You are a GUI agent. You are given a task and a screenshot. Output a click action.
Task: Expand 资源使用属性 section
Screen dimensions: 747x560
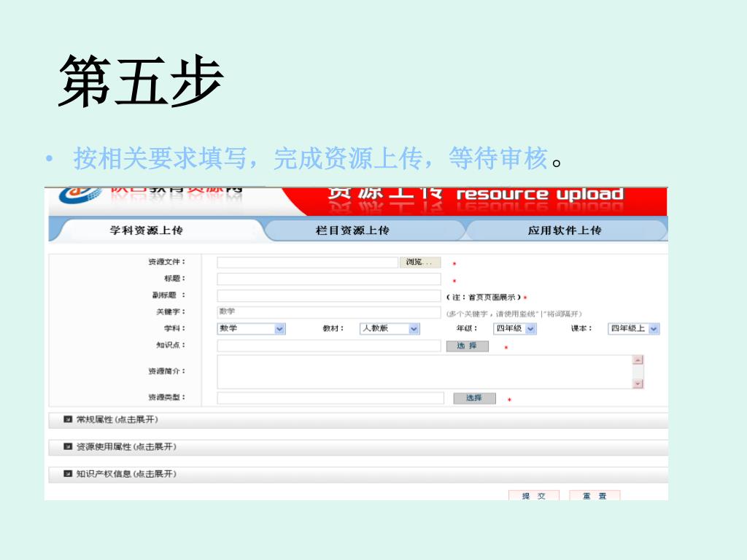click(358, 447)
